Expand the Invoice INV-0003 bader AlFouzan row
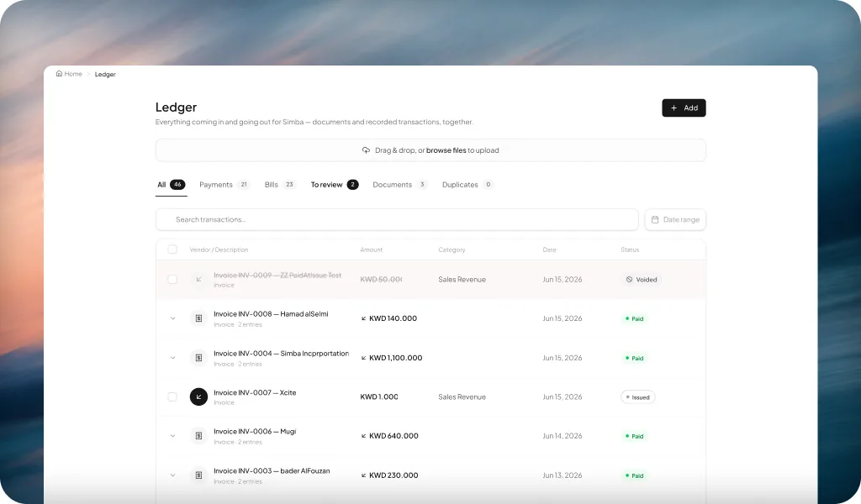 pyautogui.click(x=173, y=475)
